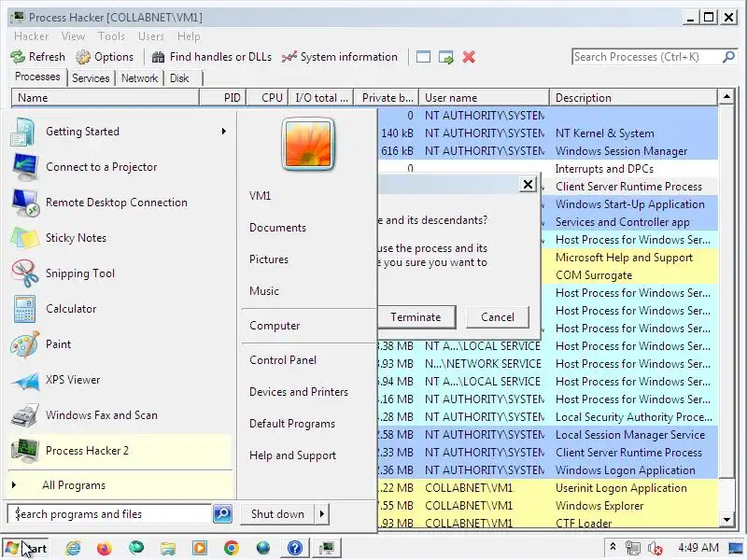Viewport: 747px width, 560px height.
Task: Open Computer from Start menu
Action: click(275, 326)
